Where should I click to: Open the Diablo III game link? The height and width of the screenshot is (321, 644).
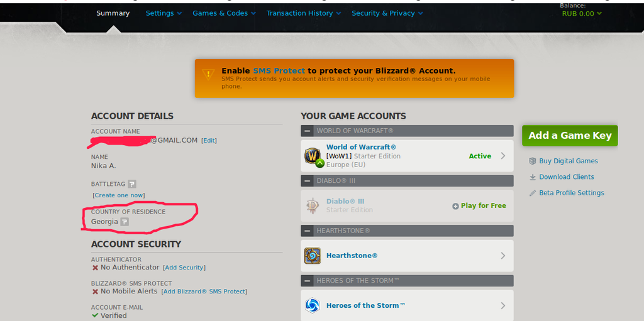click(x=345, y=201)
